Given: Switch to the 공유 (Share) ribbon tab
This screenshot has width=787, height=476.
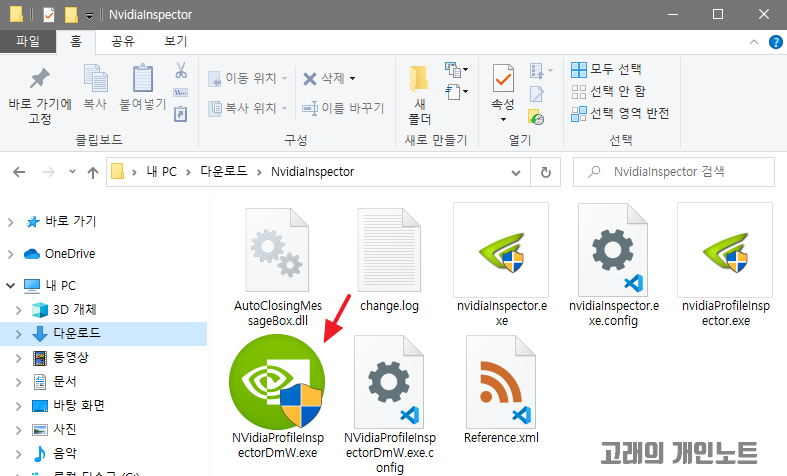Looking at the screenshot, I should click(x=123, y=41).
